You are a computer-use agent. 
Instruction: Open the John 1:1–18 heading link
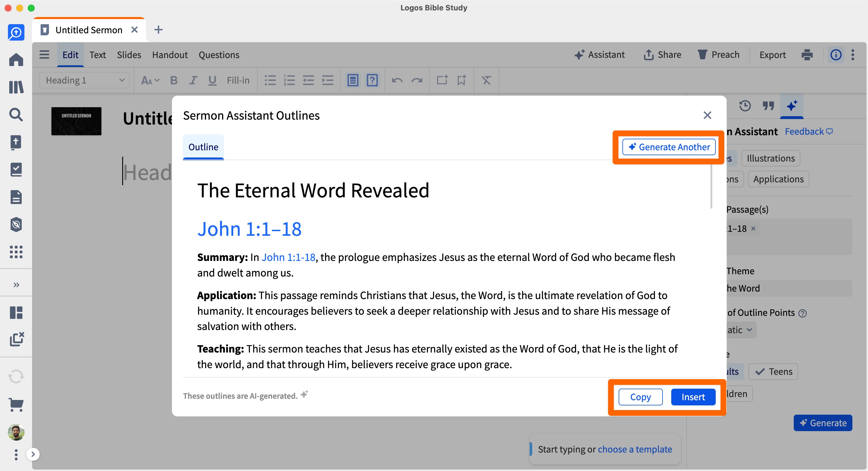(x=249, y=229)
